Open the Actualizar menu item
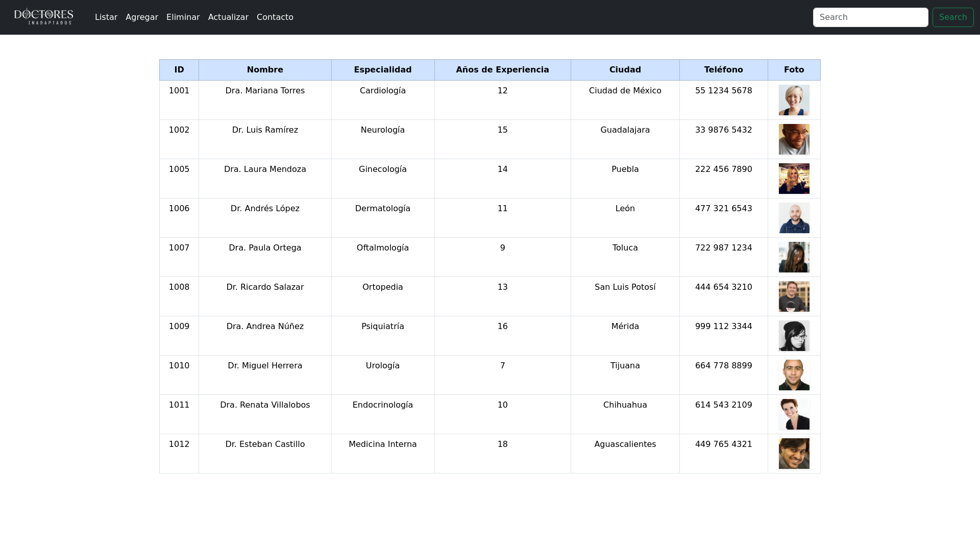The width and height of the screenshot is (980, 551). click(x=228, y=17)
